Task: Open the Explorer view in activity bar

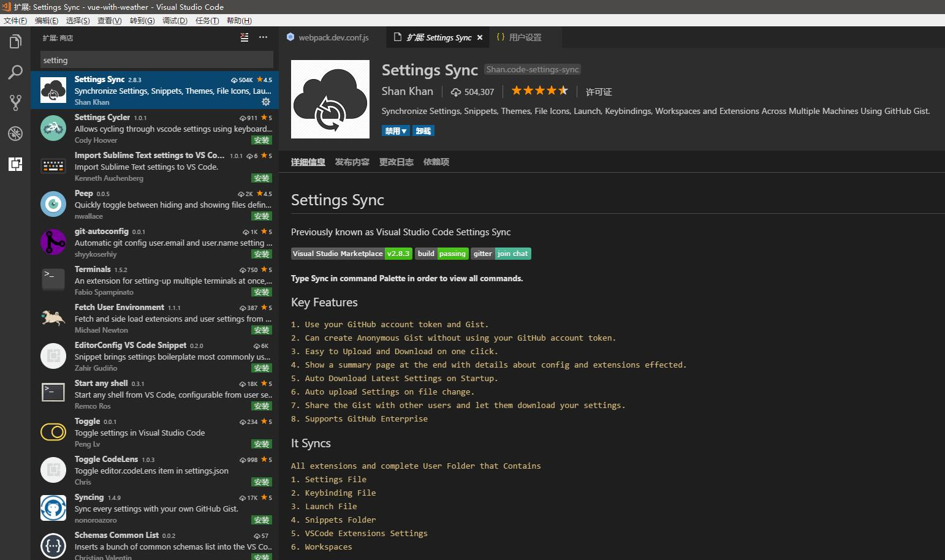Action: tap(15, 42)
